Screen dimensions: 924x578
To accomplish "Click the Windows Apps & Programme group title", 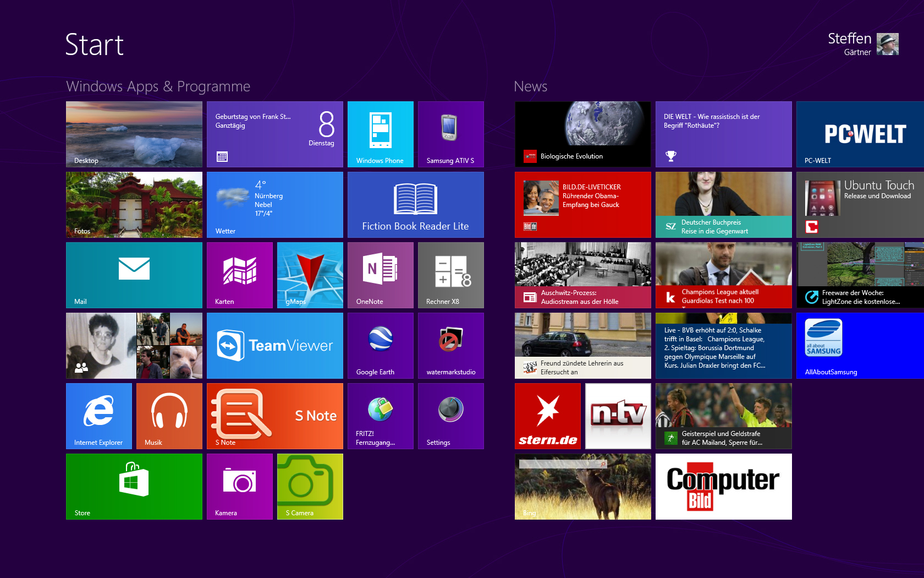I will point(158,86).
